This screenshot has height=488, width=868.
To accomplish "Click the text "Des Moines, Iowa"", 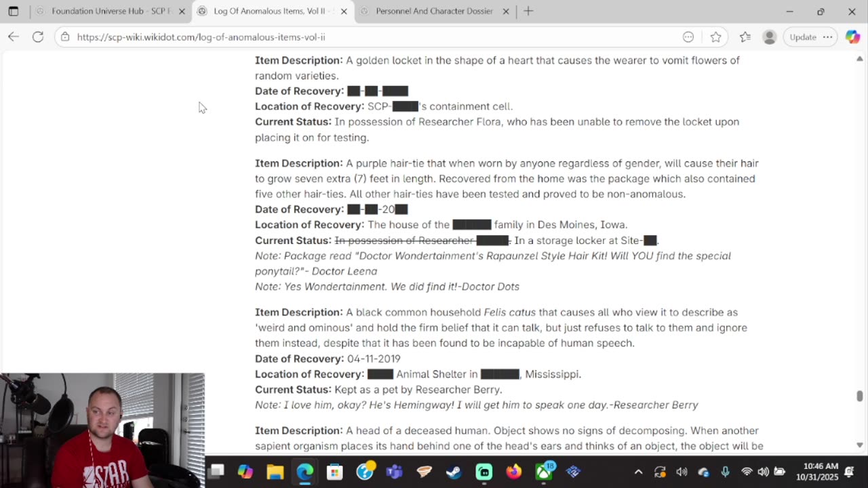I will pyautogui.click(x=583, y=225).
